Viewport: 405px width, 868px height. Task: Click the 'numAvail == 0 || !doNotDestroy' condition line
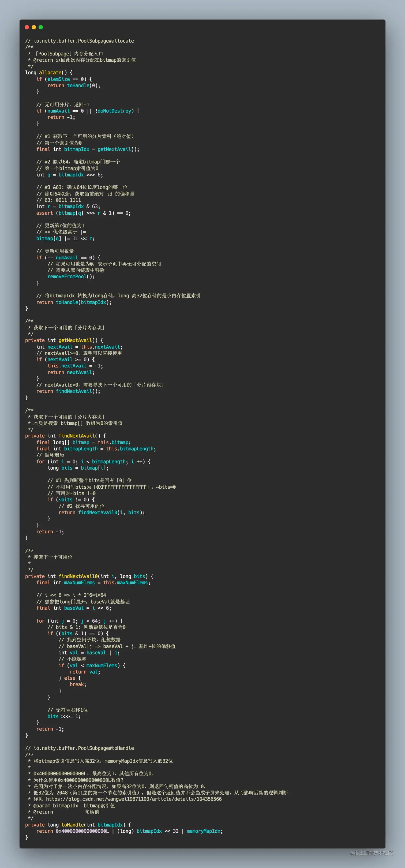click(x=88, y=111)
